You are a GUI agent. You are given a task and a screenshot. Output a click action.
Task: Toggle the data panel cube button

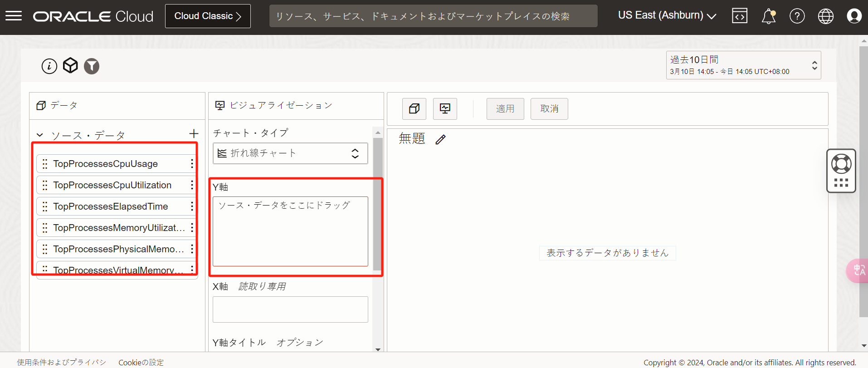click(x=414, y=109)
